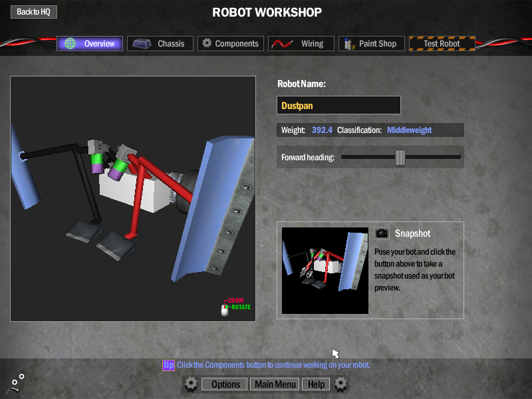Return to Main Menu
Image resolution: width=532 pixels, height=399 pixels.
tap(275, 384)
